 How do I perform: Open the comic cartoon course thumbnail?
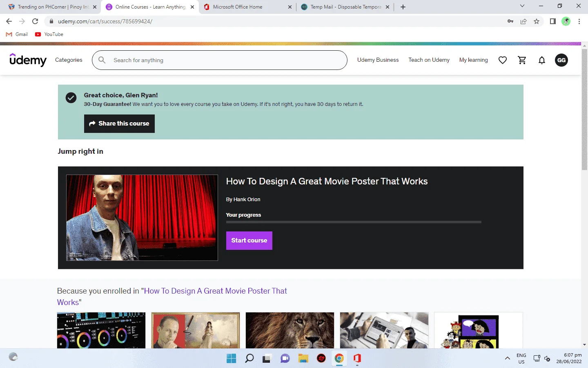[479, 330]
